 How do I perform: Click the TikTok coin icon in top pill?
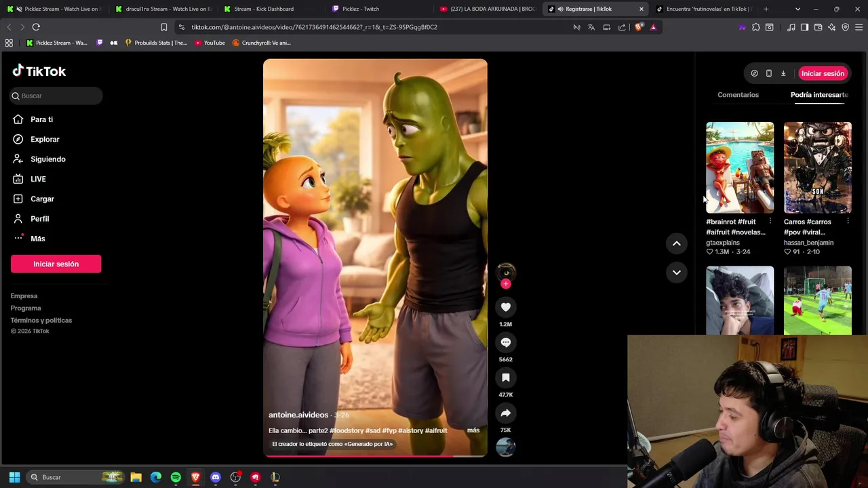[x=754, y=73]
